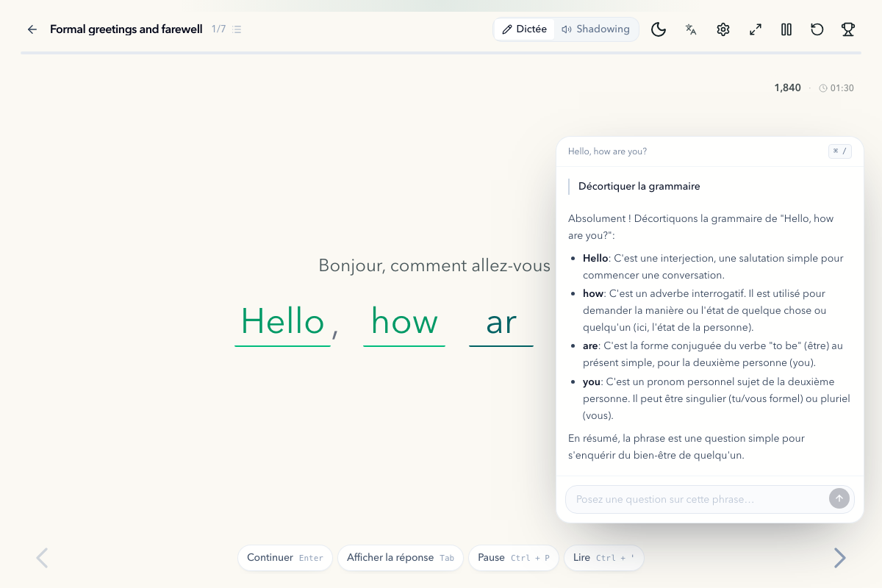This screenshot has width=882, height=588.
Task: Go to previous sentence with left chevron
Action: tap(42, 558)
